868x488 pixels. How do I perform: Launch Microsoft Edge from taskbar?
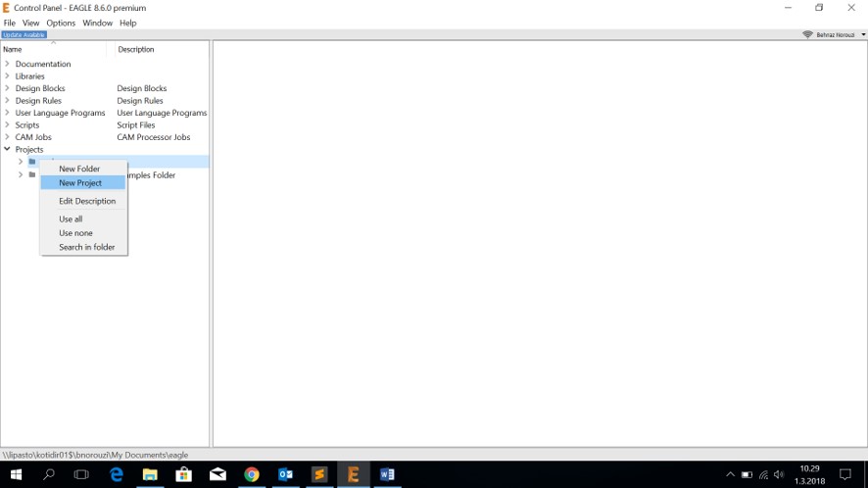(x=117, y=474)
